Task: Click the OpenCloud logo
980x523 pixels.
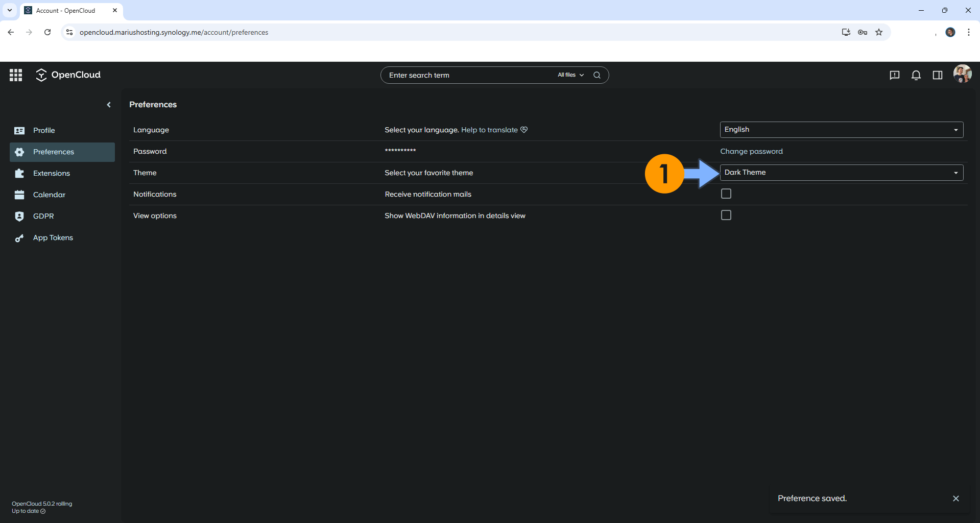Action: coord(68,75)
